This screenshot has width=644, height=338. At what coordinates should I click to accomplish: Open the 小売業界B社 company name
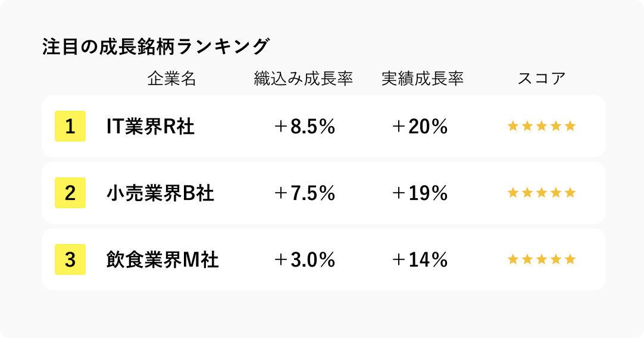[160, 193]
